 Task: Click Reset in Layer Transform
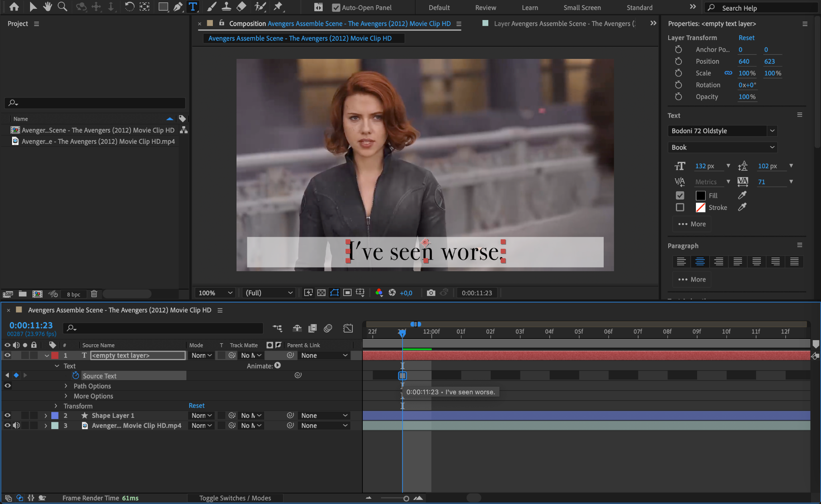click(x=746, y=38)
